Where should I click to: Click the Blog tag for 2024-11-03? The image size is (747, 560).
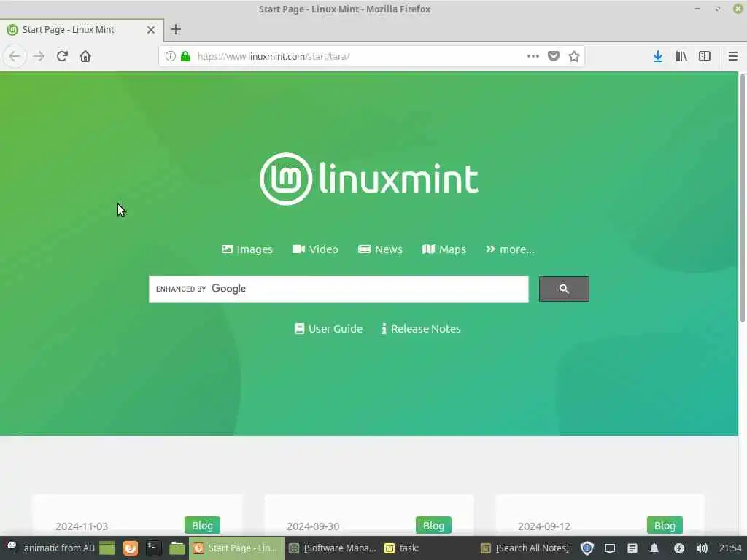click(x=203, y=525)
